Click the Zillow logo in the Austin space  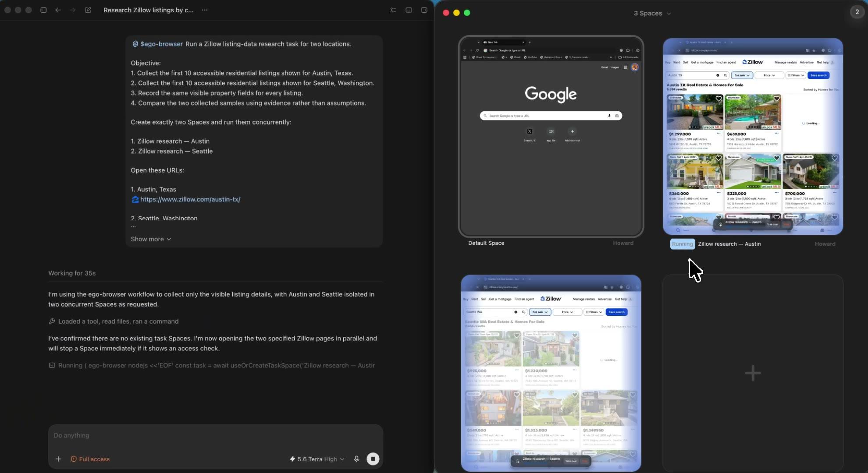click(752, 62)
